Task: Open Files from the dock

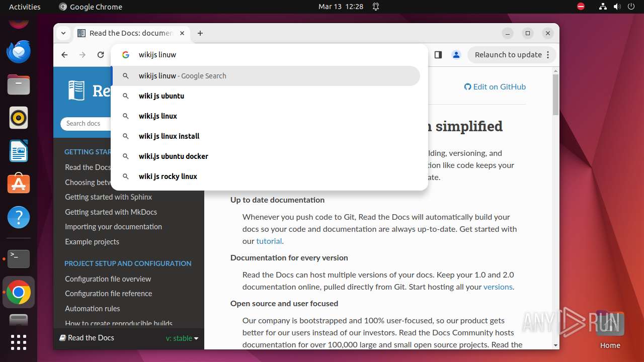Action: click(19, 85)
